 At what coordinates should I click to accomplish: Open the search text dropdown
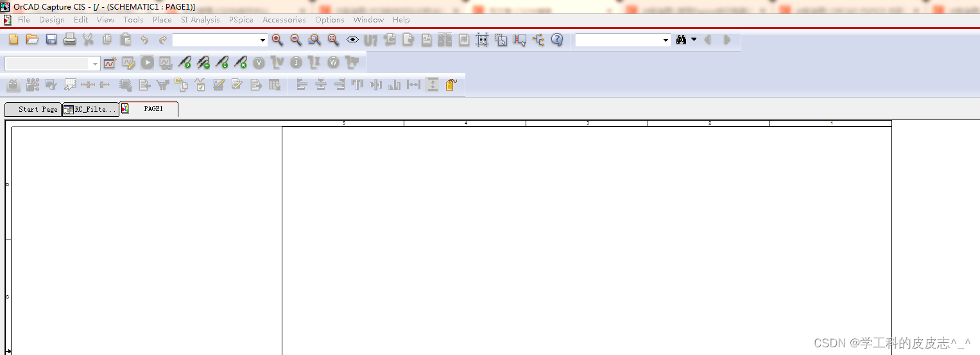tap(666, 40)
